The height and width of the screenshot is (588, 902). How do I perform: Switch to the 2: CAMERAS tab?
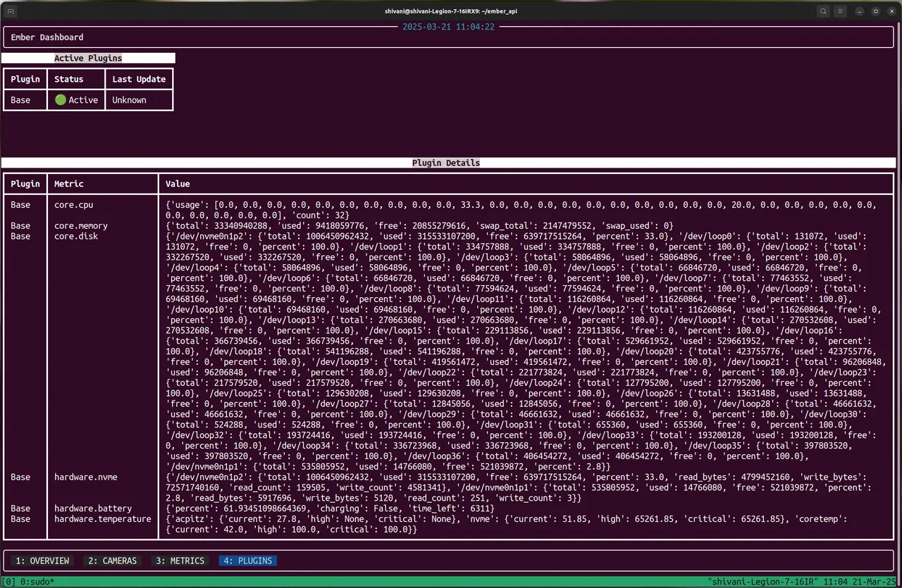[111, 561]
